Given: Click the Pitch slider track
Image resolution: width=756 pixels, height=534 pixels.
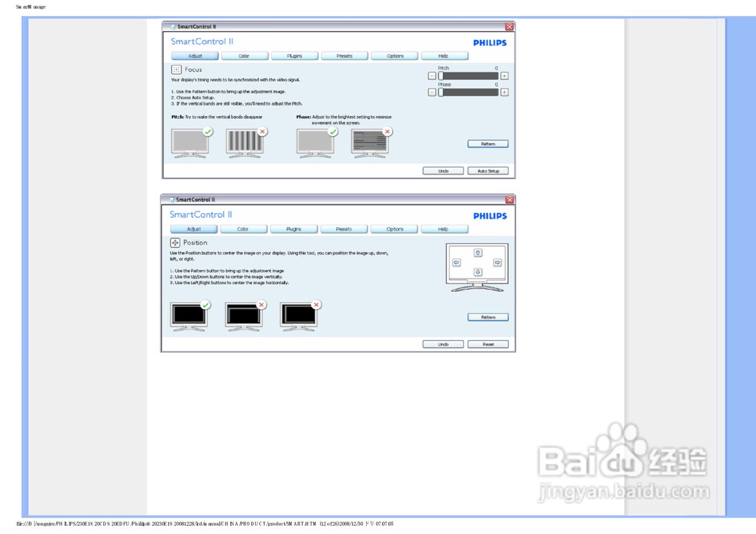Looking at the screenshot, I should (x=468, y=76).
